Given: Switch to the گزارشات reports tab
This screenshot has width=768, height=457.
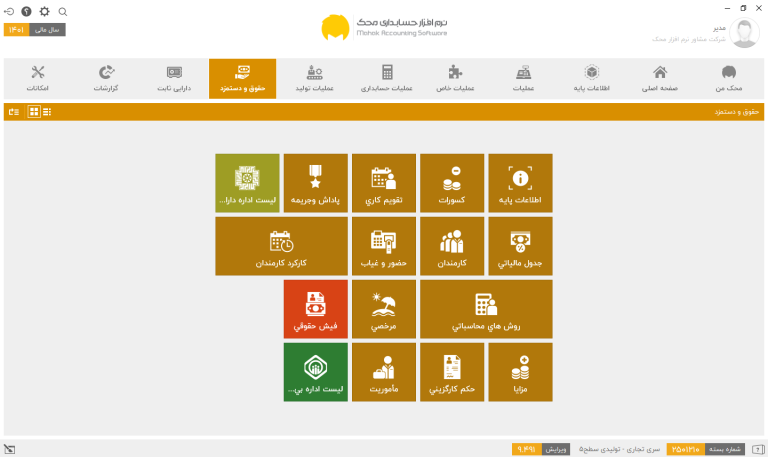Looking at the screenshot, I should point(106,79).
